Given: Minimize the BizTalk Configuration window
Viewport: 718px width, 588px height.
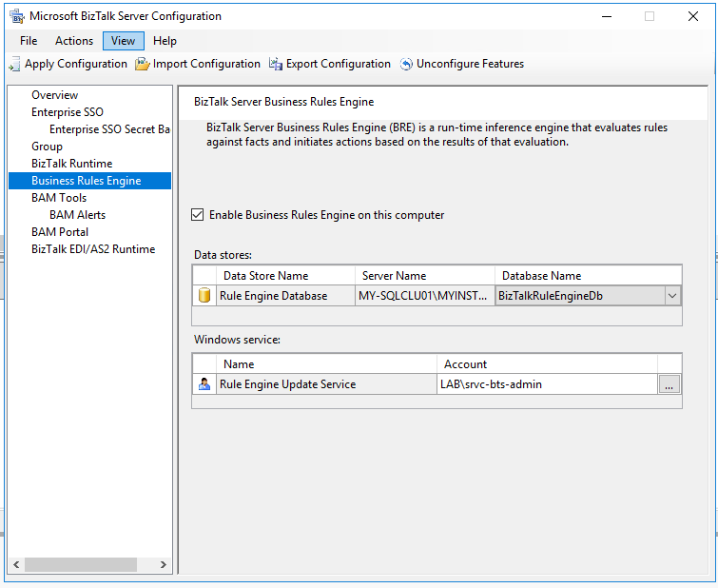Looking at the screenshot, I should (x=607, y=16).
